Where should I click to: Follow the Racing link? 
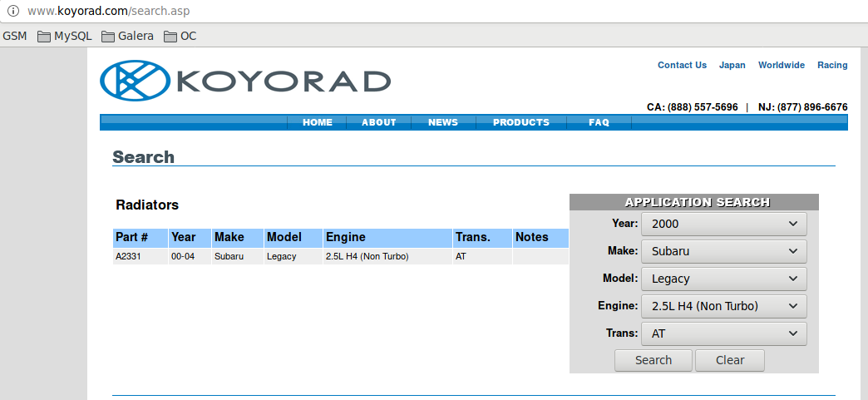point(832,65)
